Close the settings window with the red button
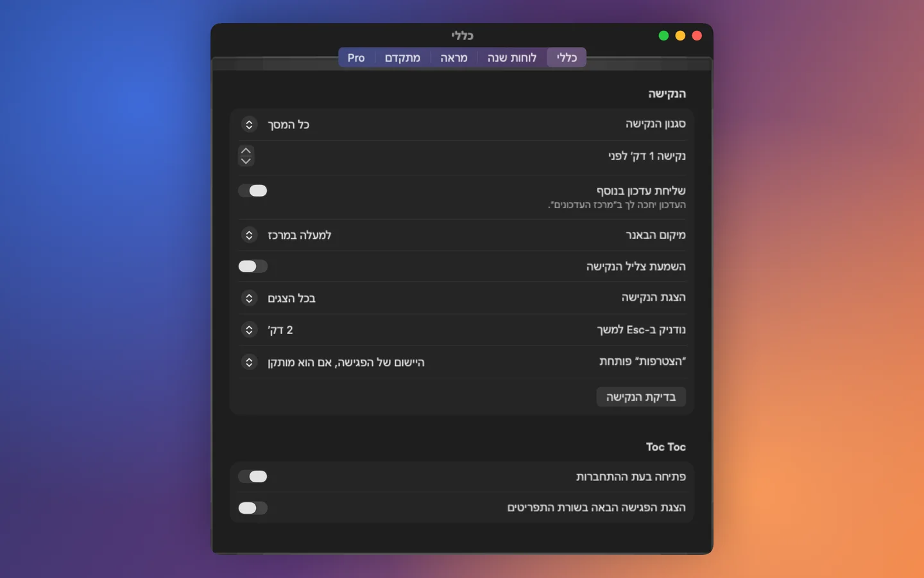Image resolution: width=924 pixels, height=578 pixels. [697, 35]
